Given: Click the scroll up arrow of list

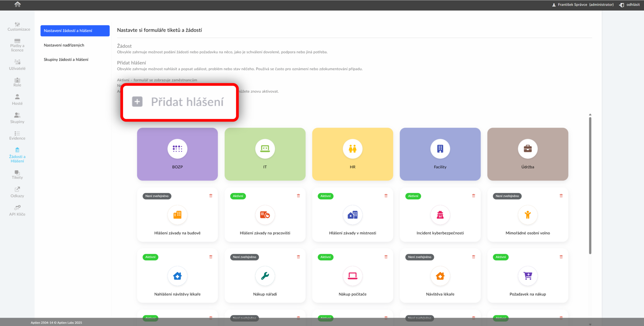Looking at the screenshot, I should [590, 115].
